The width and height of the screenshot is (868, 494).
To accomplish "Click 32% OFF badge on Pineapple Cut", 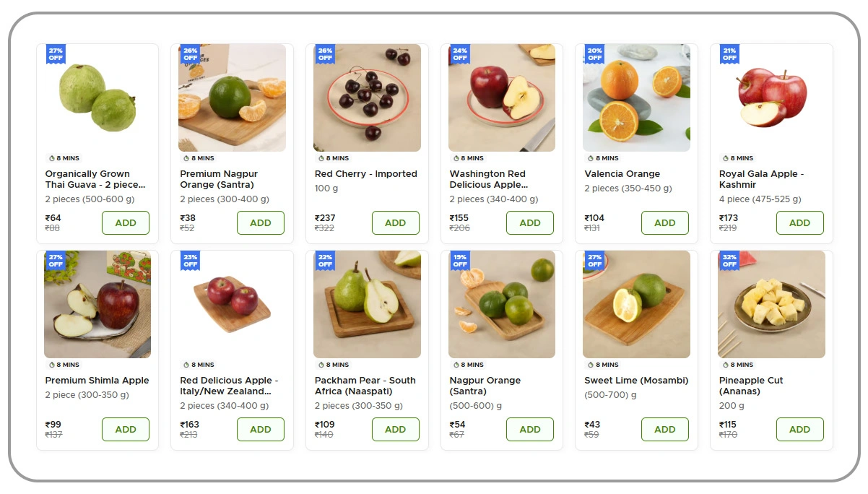I will click(x=729, y=260).
